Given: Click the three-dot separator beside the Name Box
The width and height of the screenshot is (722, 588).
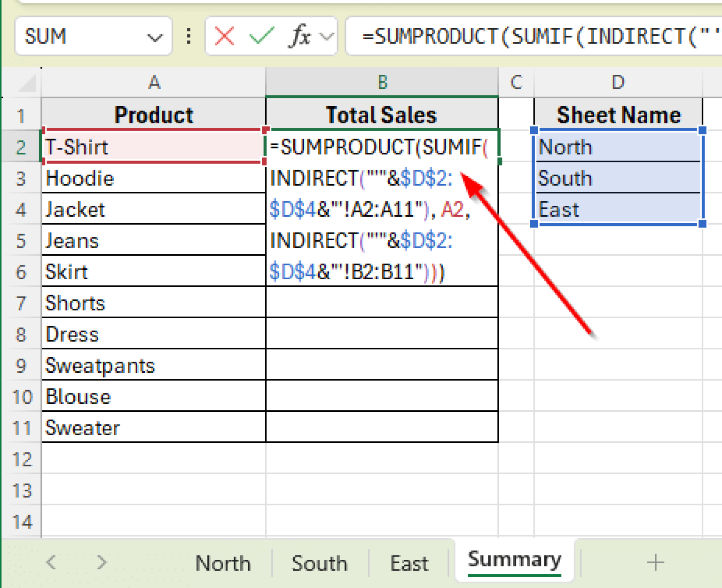Looking at the screenshot, I should (188, 36).
